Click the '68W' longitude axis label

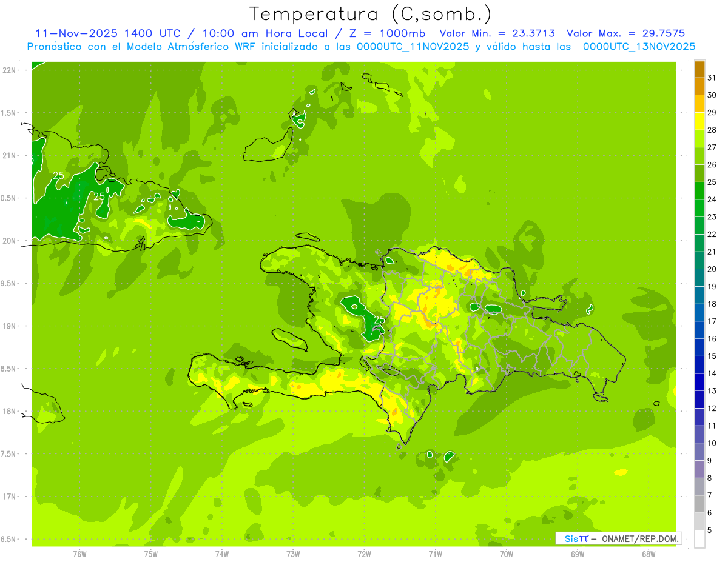(649, 554)
